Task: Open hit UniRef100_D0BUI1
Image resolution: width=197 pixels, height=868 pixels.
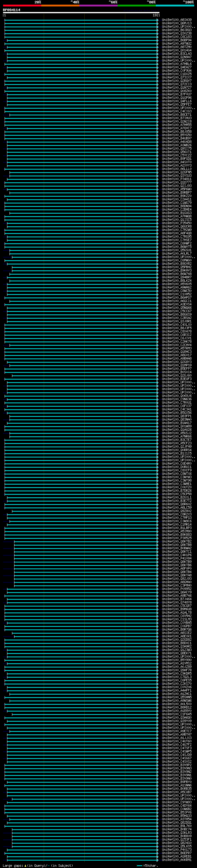Action: (x=176, y=467)
